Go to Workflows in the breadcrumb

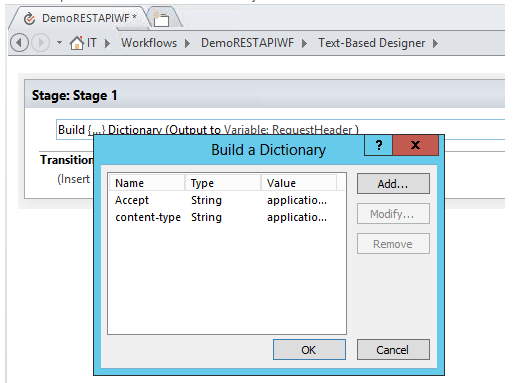(x=149, y=43)
